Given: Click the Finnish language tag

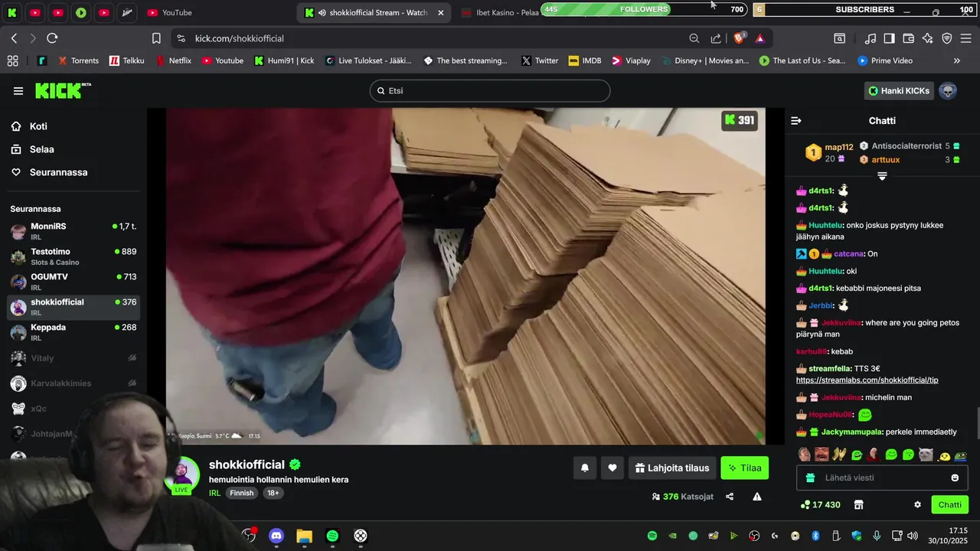Looking at the screenshot, I should click(x=242, y=493).
